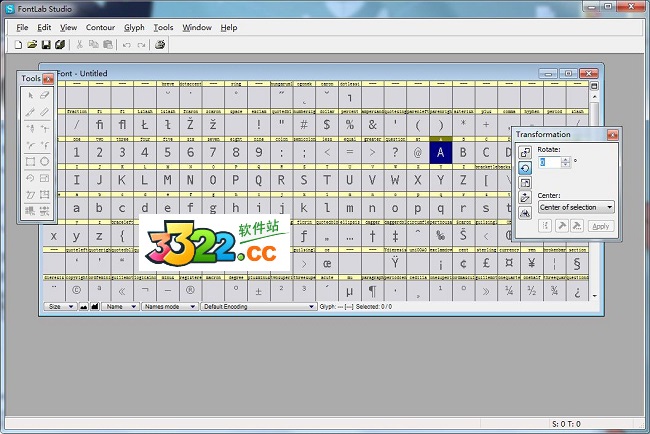Click the Rotate angle input field
The height and width of the screenshot is (434, 650).
pyautogui.click(x=549, y=162)
